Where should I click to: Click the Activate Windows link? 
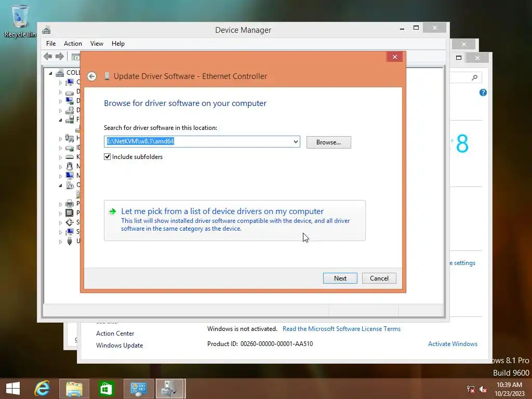click(x=453, y=344)
